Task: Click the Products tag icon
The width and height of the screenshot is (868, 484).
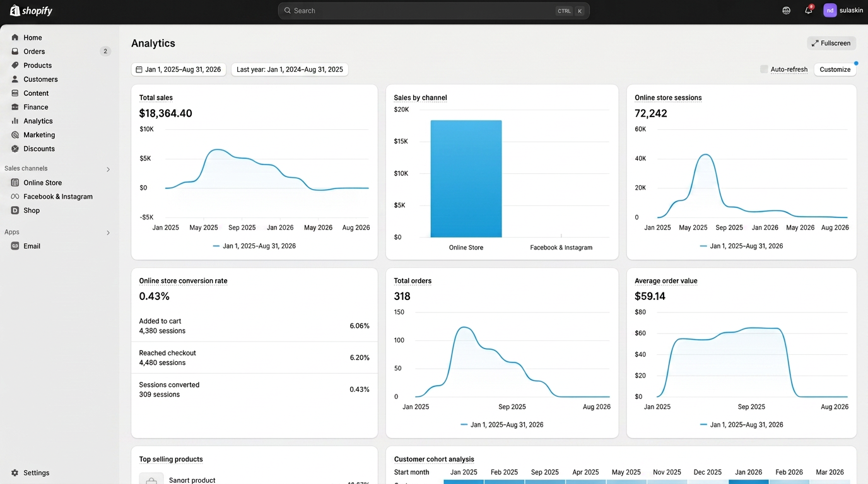Action: click(15, 66)
